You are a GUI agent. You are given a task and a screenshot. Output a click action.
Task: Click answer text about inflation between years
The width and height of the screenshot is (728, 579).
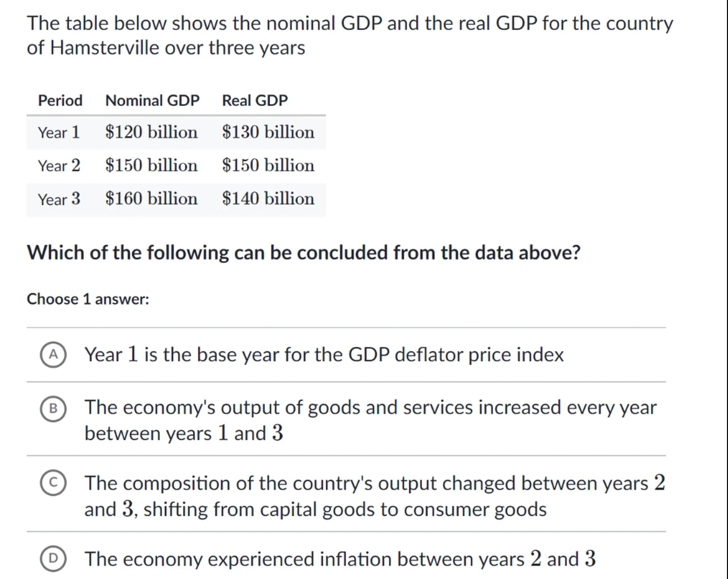point(340,559)
